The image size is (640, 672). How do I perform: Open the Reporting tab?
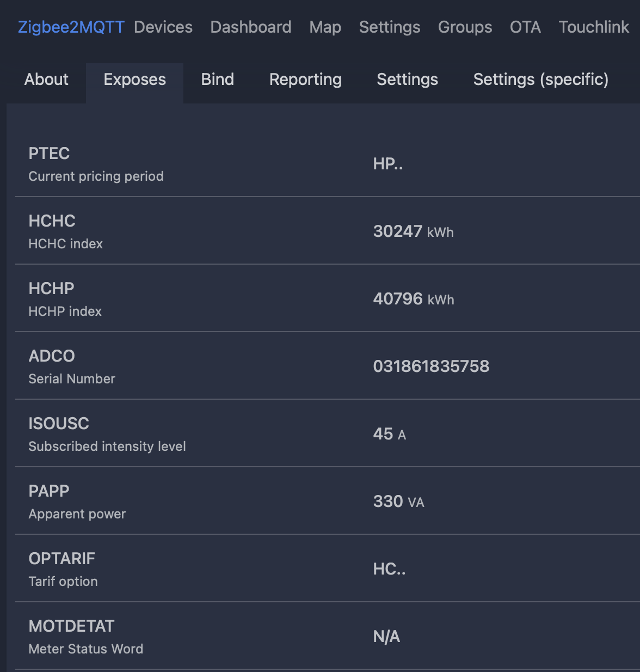[x=305, y=80]
